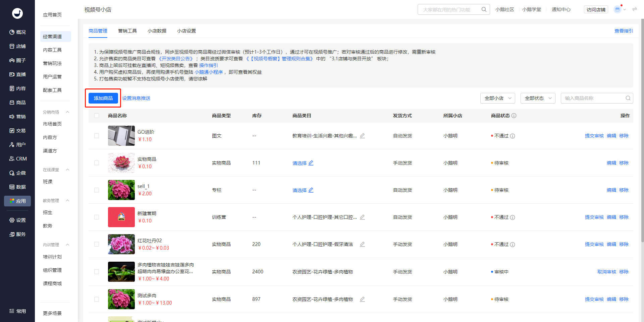Open 商品 section in left sidebar
Image resolution: width=644 pixels, height=322 pixels.
point(17,103)
